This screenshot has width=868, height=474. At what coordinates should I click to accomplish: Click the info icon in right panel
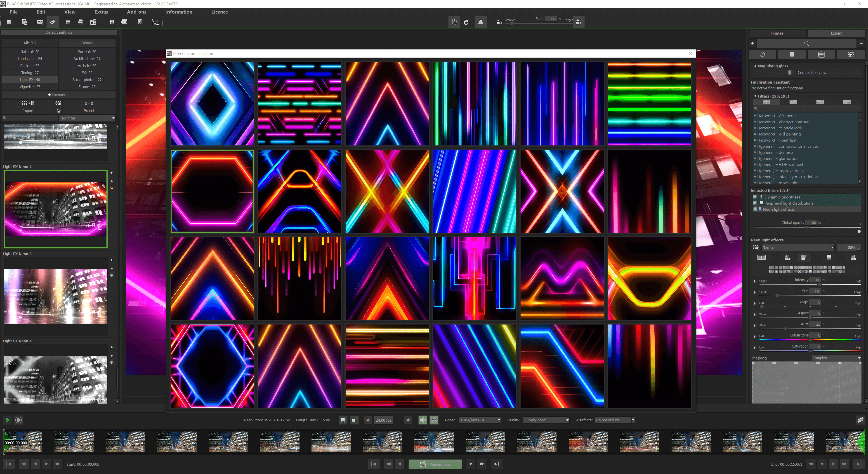pyautogui.click(x=762, y=55)
